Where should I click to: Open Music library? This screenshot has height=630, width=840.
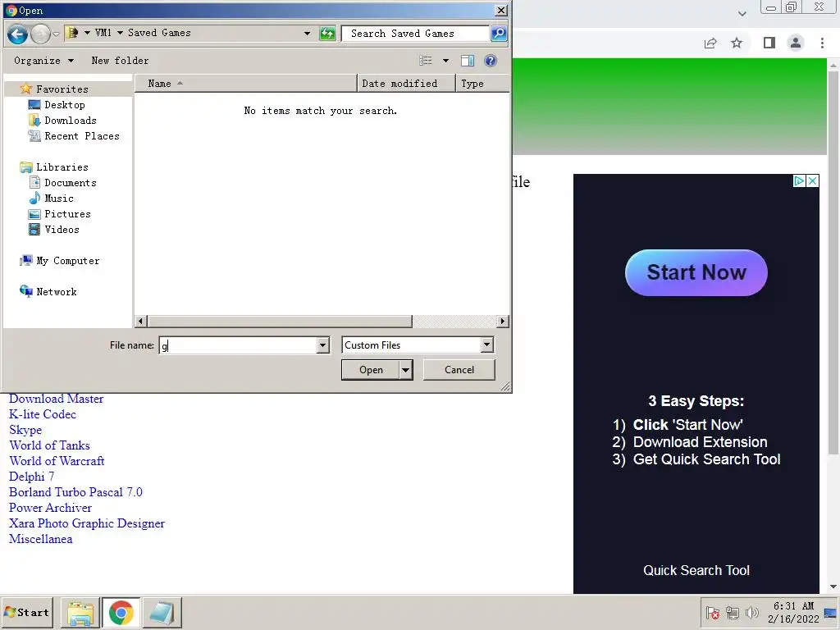59,199
